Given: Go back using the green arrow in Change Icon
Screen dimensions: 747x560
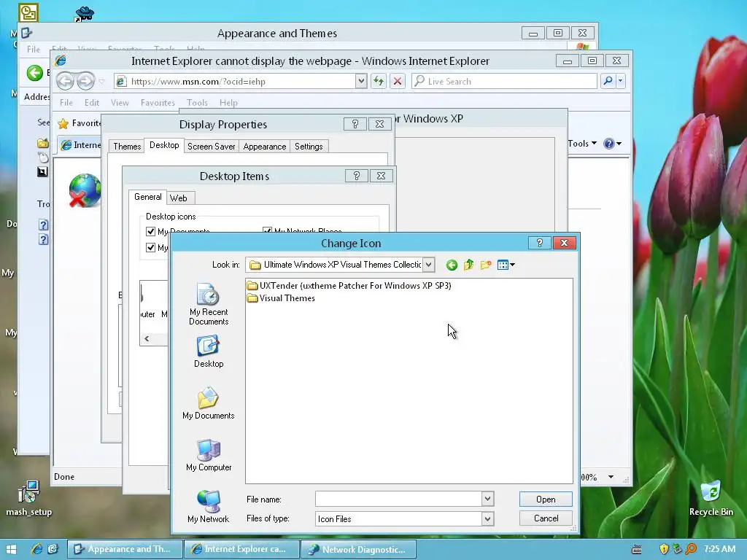Looking at the screenshot, I should 452,265.
